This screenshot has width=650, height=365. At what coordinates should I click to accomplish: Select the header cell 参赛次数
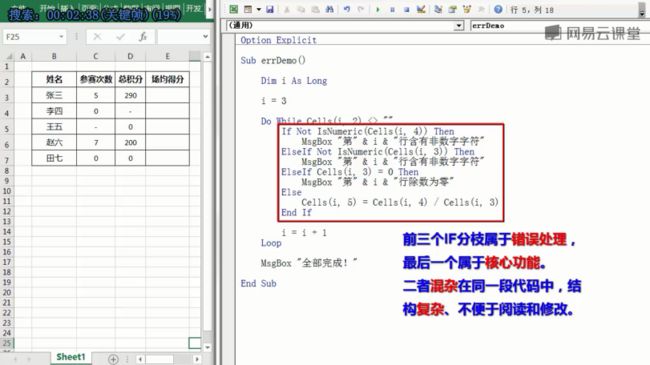[96, 79]
